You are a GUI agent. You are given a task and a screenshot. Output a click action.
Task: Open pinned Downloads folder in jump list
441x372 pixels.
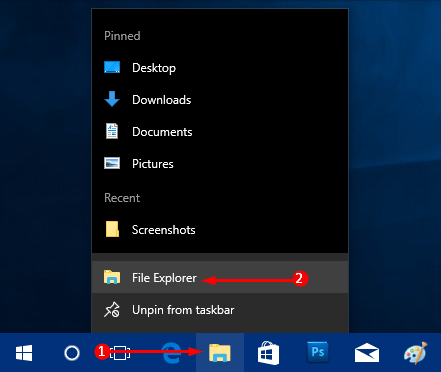coord(220,100)
